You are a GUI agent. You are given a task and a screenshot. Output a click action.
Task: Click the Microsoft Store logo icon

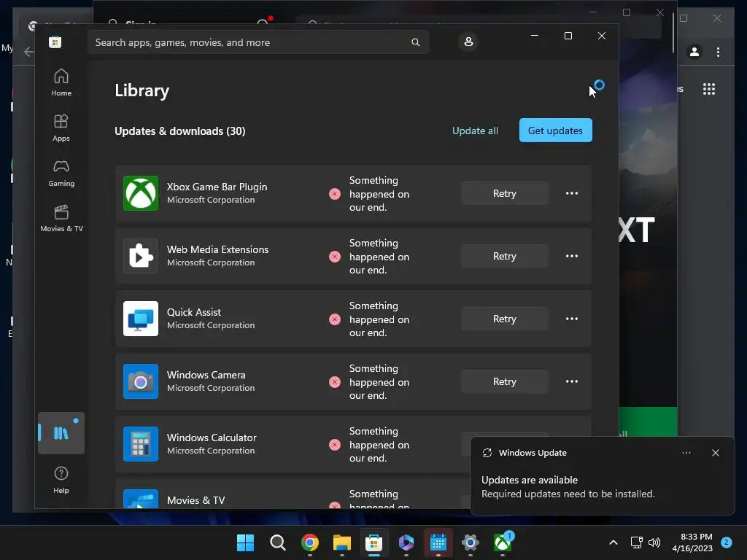pos(55,42)
